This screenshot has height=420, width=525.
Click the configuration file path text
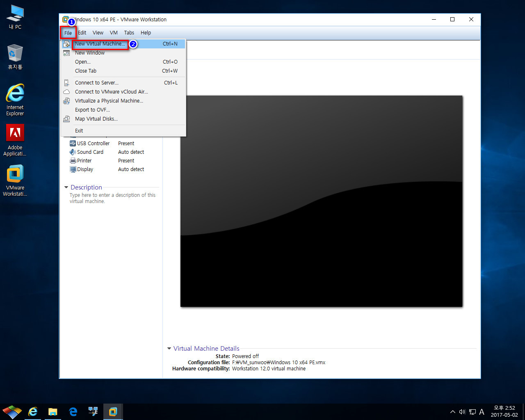point(278,363)
